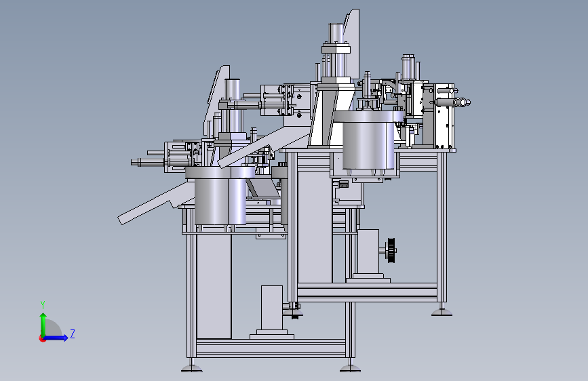
Task: Select the small motor box on lower frame base
Action: pos(271,308)
